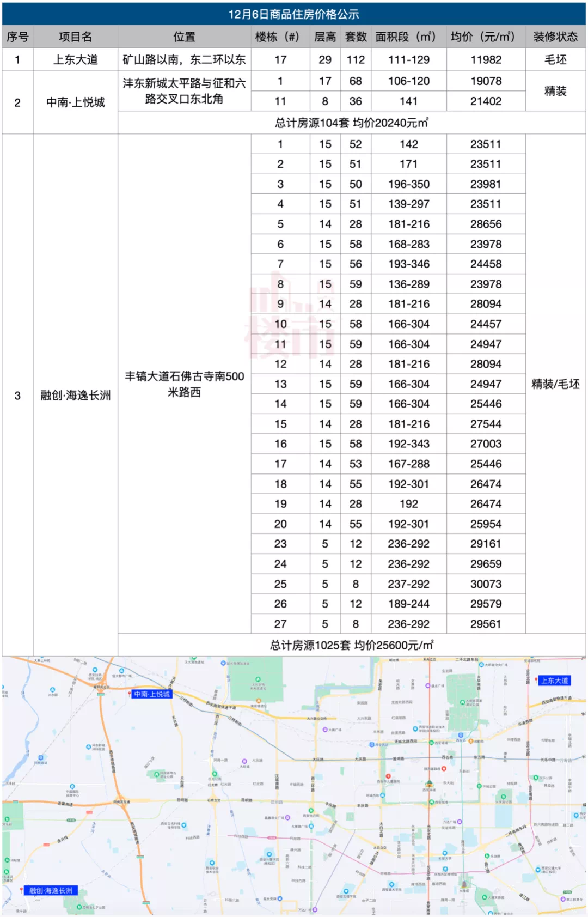Click the 大明宫国家遗址公园 green icon
The width and height of the screenshot is (588, 917).
pos(462,702)
